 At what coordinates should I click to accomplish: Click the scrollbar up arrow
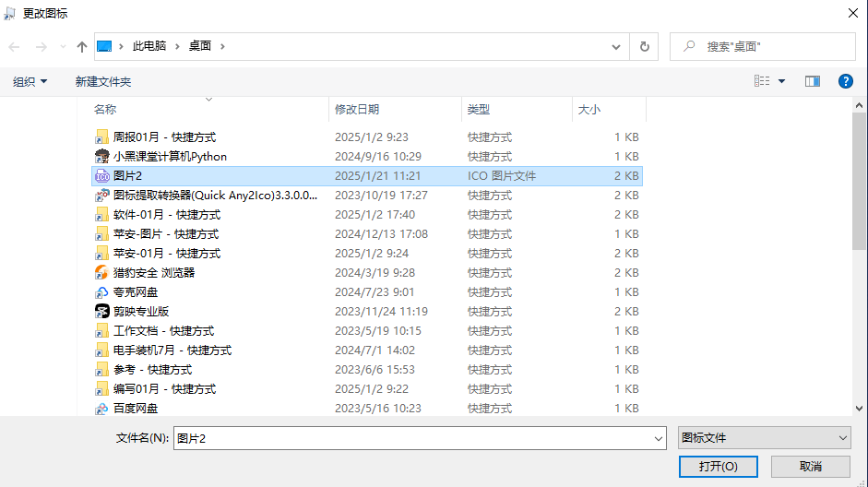pyautogui.click(x=859, y=105)
